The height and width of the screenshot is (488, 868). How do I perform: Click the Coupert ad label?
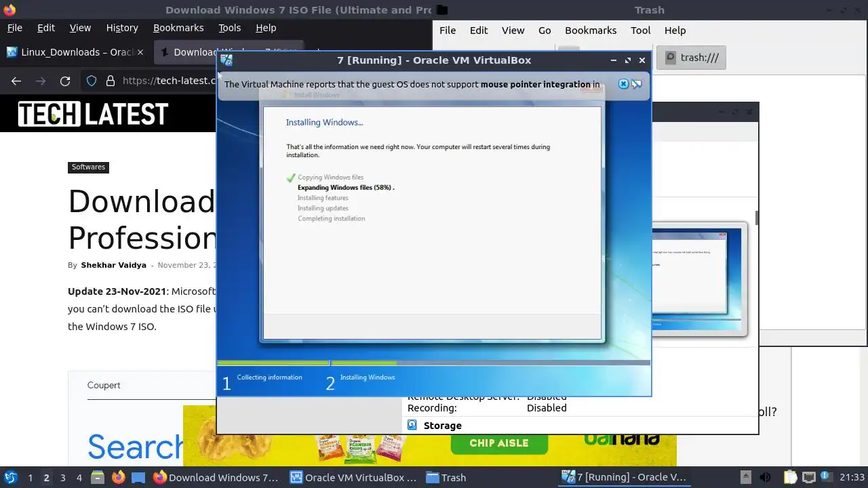click(x=104, y=385)
